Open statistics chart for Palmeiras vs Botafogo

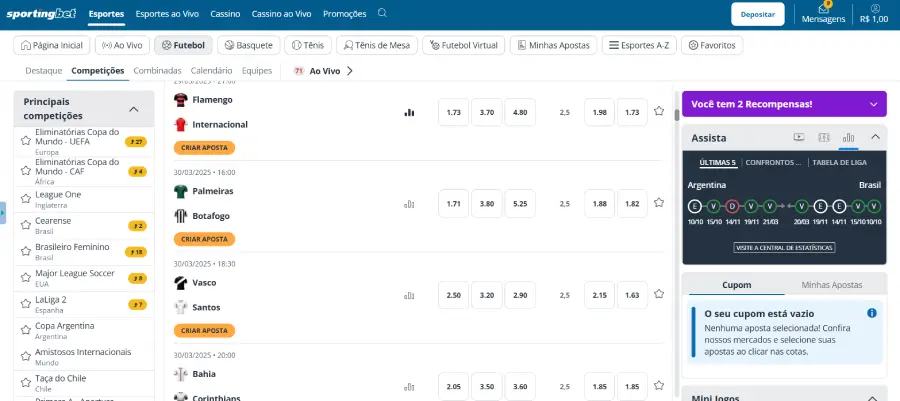pyautogui.click(x=409, y=204)
